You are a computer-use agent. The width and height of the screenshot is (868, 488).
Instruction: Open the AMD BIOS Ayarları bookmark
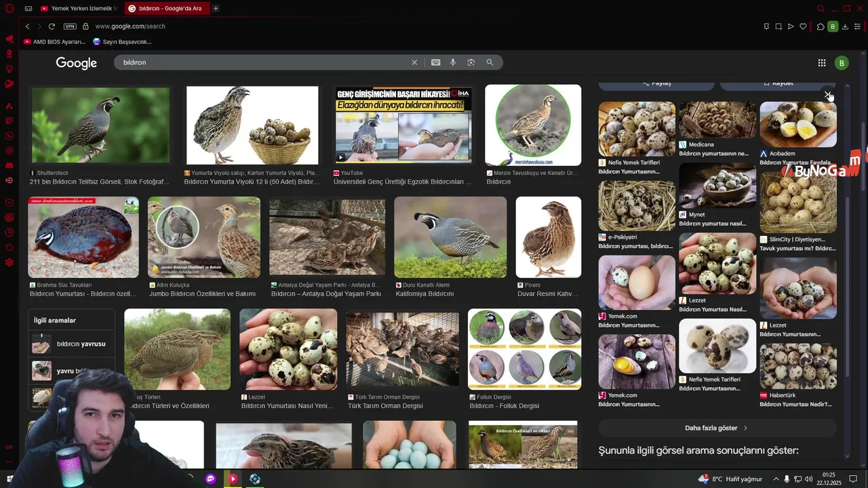pyautogui.click(x=54, y=41)
